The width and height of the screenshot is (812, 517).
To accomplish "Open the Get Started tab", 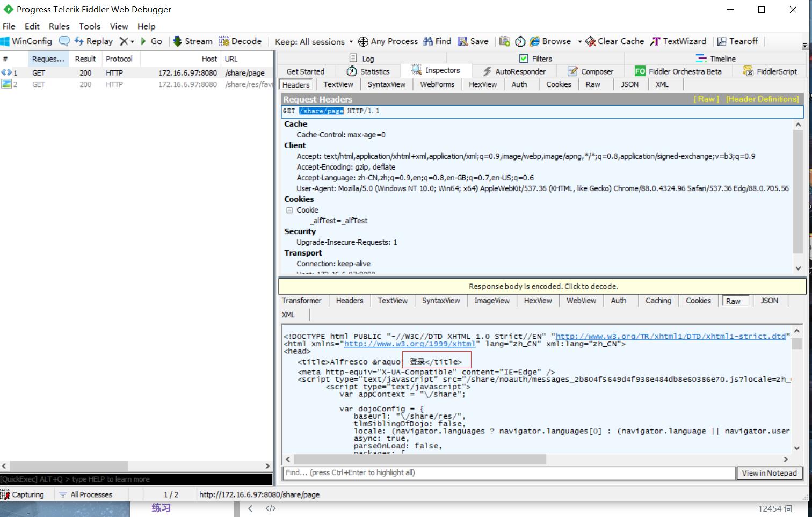I will click(306, 71).
